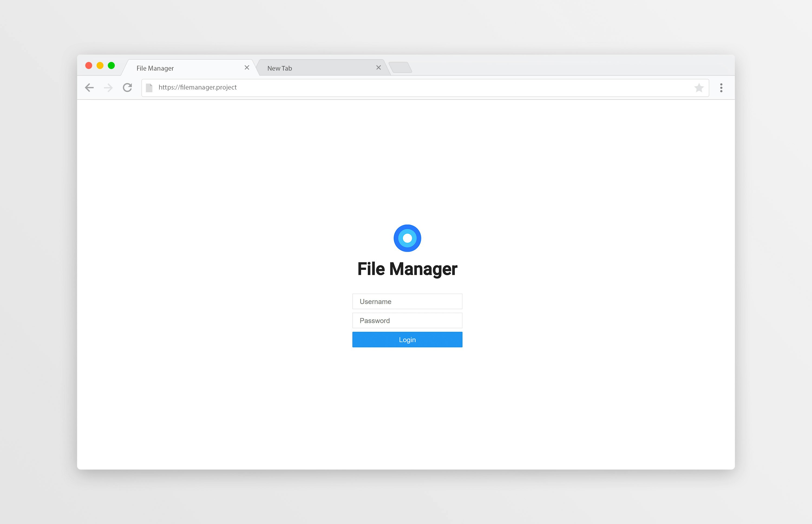Viewport: 812px width, 524px height.
Task: Click the green maximize window control
Action: coord(111,65)
